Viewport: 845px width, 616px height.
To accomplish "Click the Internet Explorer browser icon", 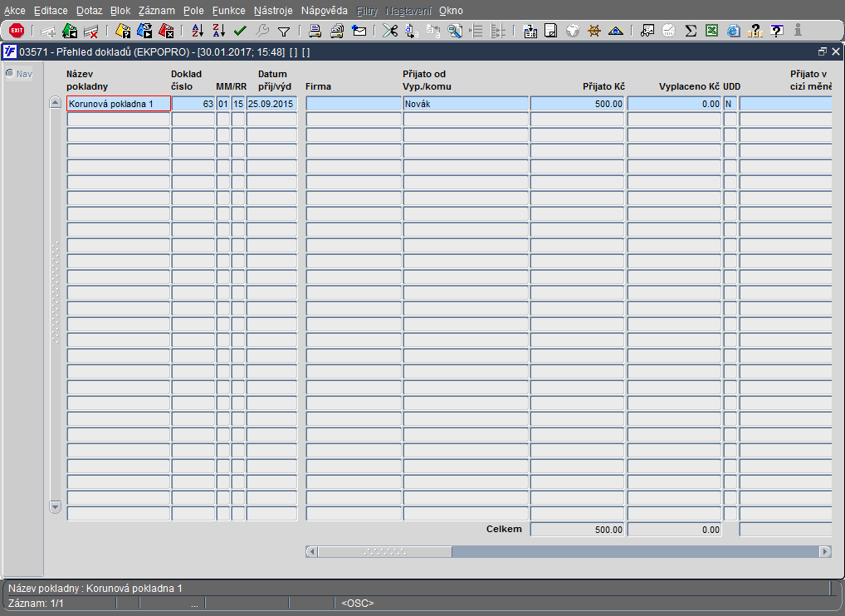I will [733, 32].
